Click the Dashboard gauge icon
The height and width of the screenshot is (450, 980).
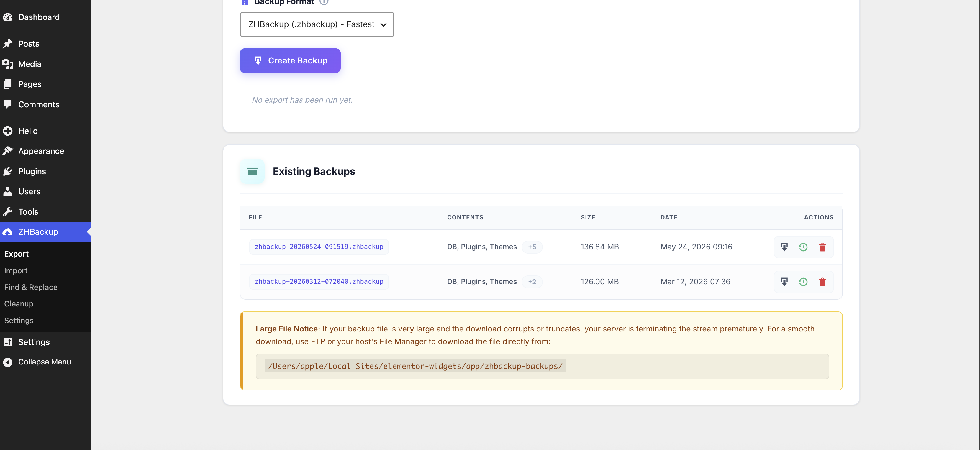point(8,17)
